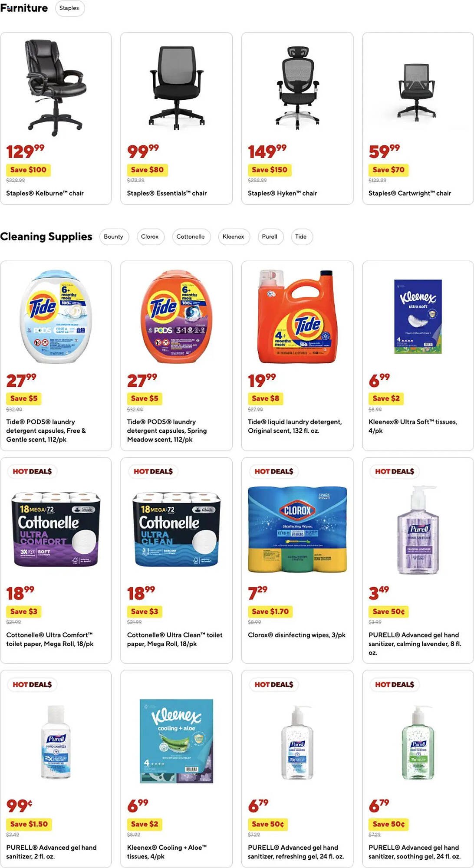Filter cleaning supplies by Bounty
Image resolution: width=474 pixels, height=868 pixels.
click(113, 237)
